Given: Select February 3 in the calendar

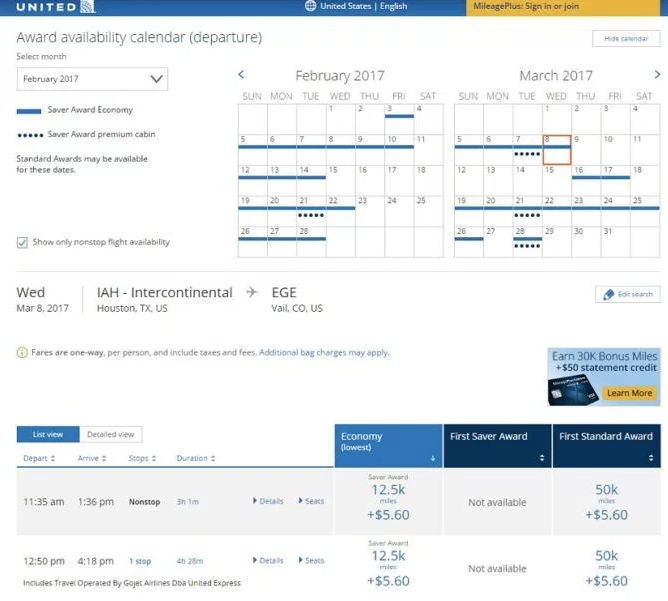Looking at the screenshot, I should point(399,119).
